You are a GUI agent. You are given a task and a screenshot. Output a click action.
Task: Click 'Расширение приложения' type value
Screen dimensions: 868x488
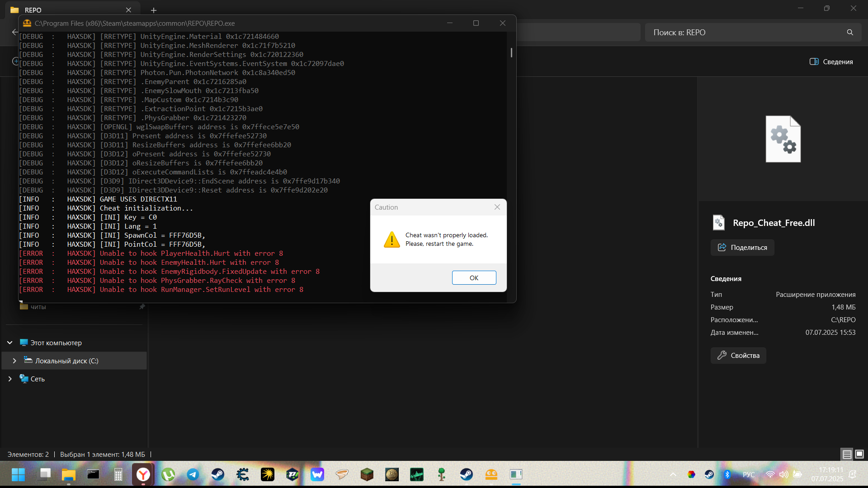pos(816,295)
